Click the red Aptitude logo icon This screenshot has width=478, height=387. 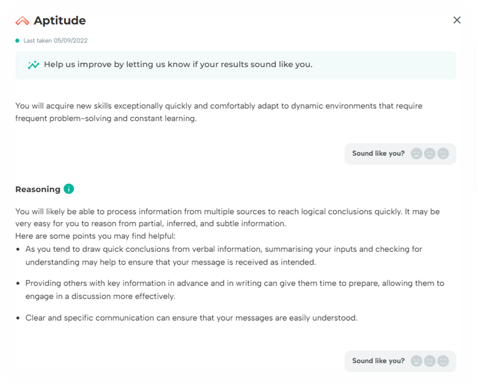[22, 21]
